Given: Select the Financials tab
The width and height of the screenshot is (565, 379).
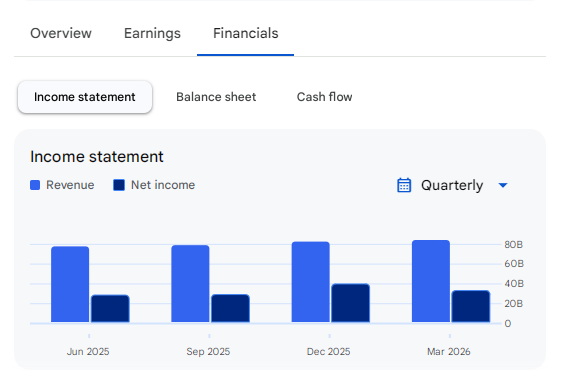Looking at the screenshot, I should (x=245, y=33).
